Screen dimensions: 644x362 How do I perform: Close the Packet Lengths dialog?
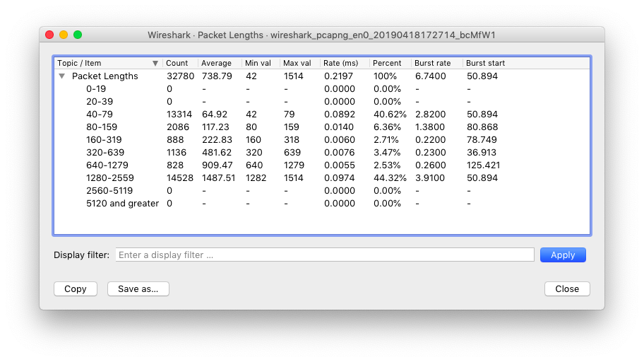pos(567,288)
